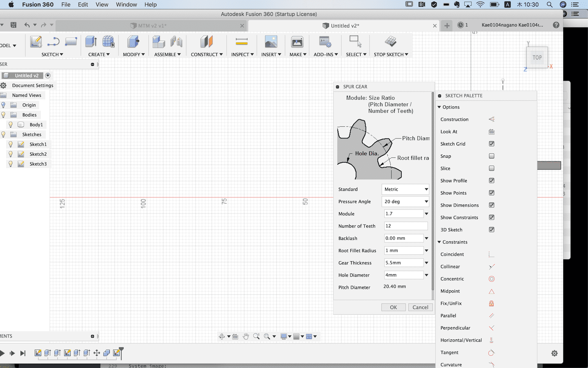Toggle visibility bulb for Body1

click(x=11, y=125)
